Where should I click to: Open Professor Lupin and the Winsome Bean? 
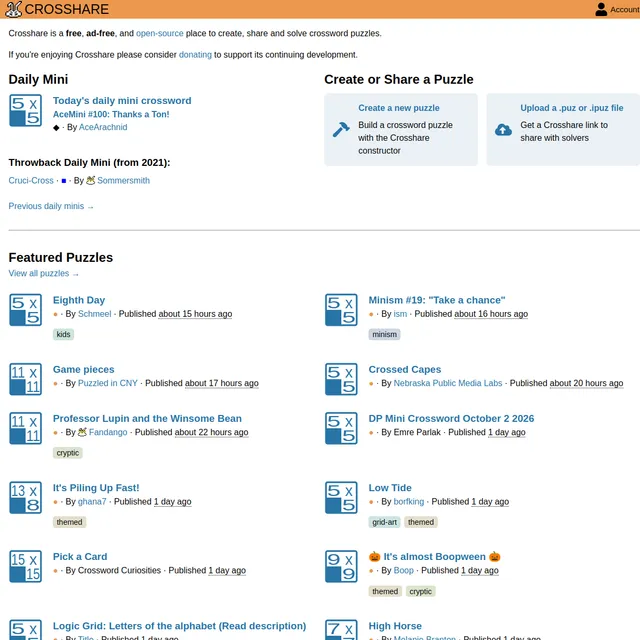coord(147,419)
